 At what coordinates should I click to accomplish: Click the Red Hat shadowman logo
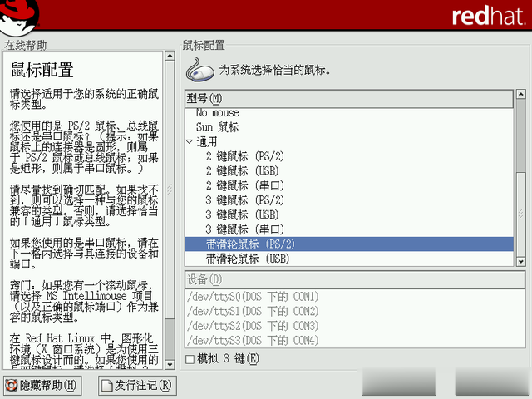click(x=18, y=17)
